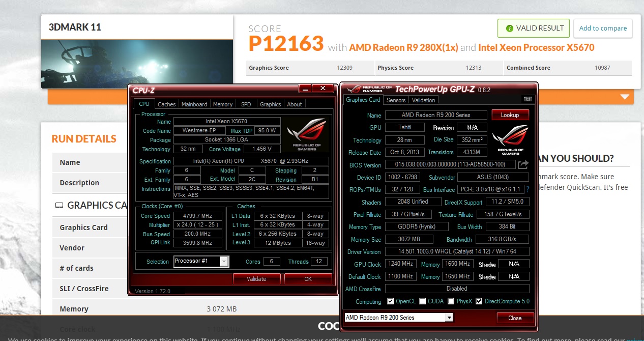The width and height of the screenshot is (644, 341).
Task: Click the VALID RESULT badge
Action: (x=534, y=28)
